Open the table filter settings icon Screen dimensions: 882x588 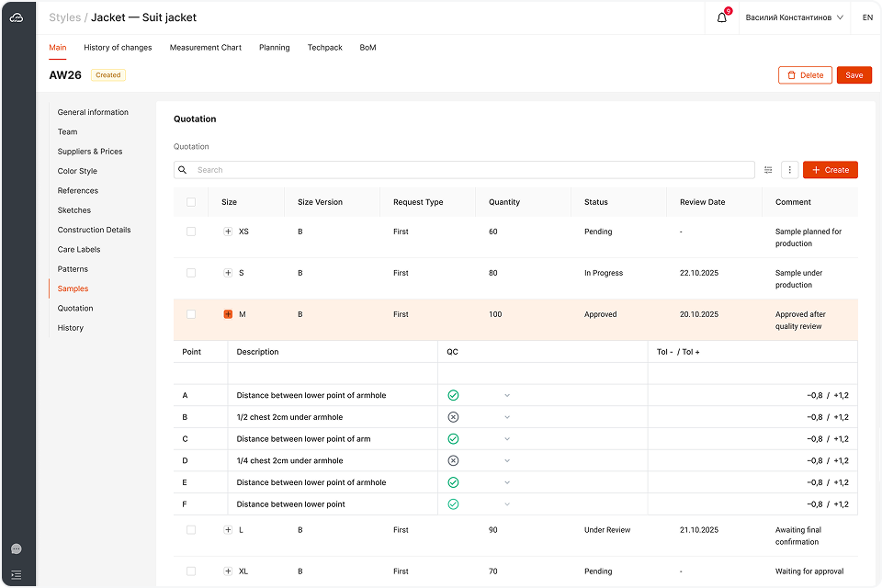click(768, 170)
